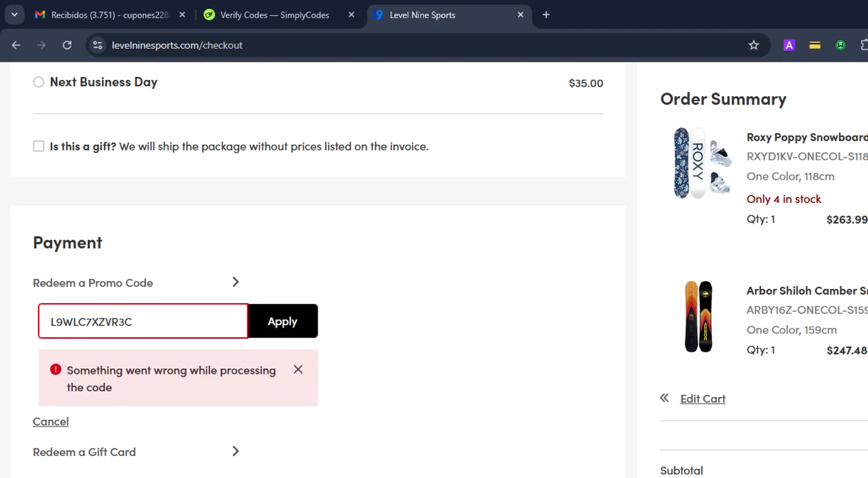Apply the entered promo code
The image size is (868, 478).
(282, 321)
